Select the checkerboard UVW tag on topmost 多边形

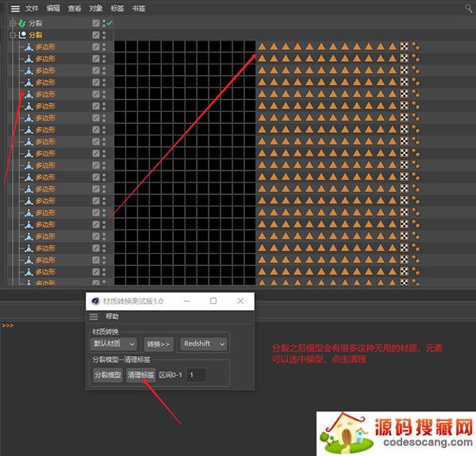[404, 47]
